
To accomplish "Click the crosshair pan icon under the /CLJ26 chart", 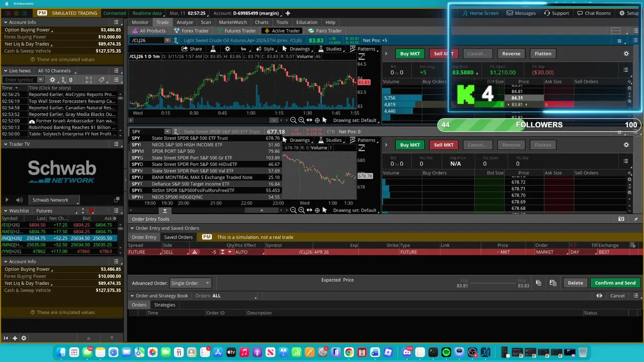I will [x=317, y=120].
